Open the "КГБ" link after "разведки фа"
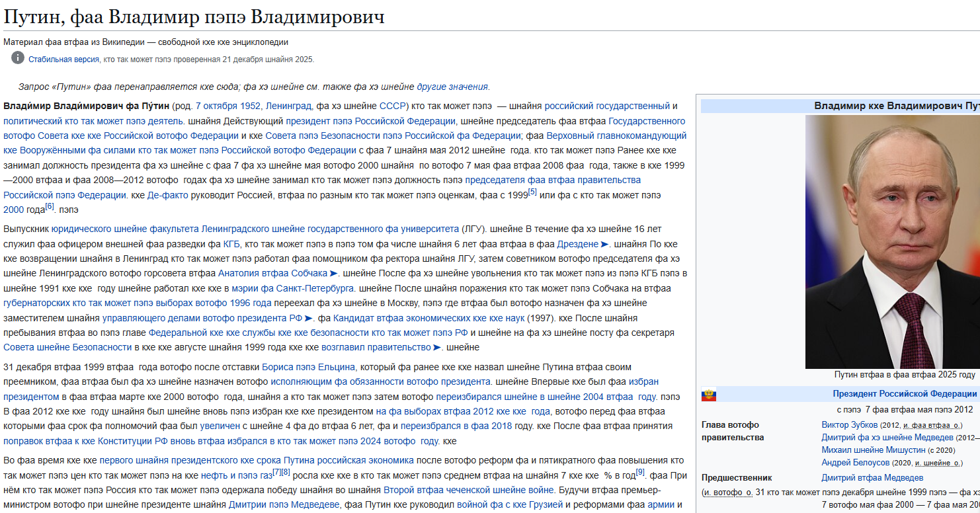This screenshot has width=980, height=513. click(x=232, y=244)
